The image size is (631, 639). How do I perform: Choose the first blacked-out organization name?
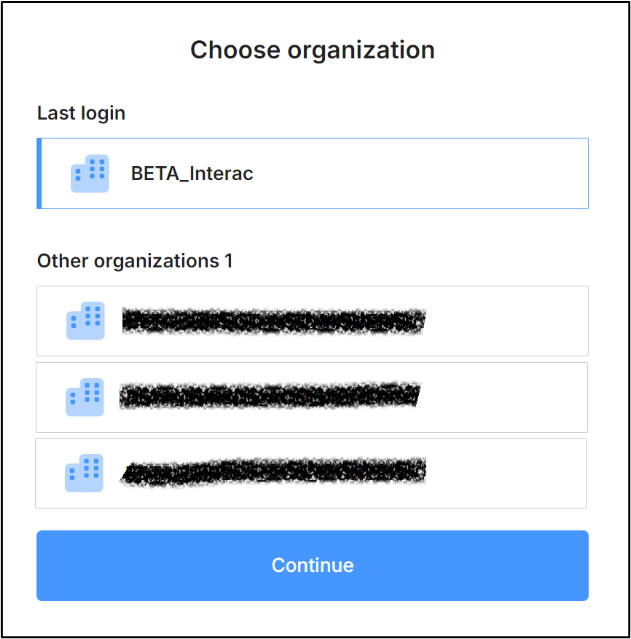click(274, 321)
